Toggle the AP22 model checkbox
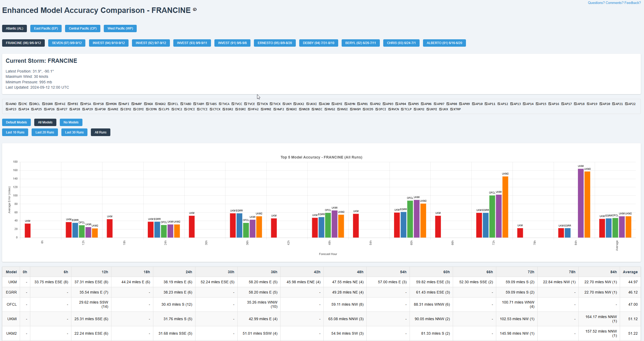This screenshot has height=341, width=644. pos(626,104)
